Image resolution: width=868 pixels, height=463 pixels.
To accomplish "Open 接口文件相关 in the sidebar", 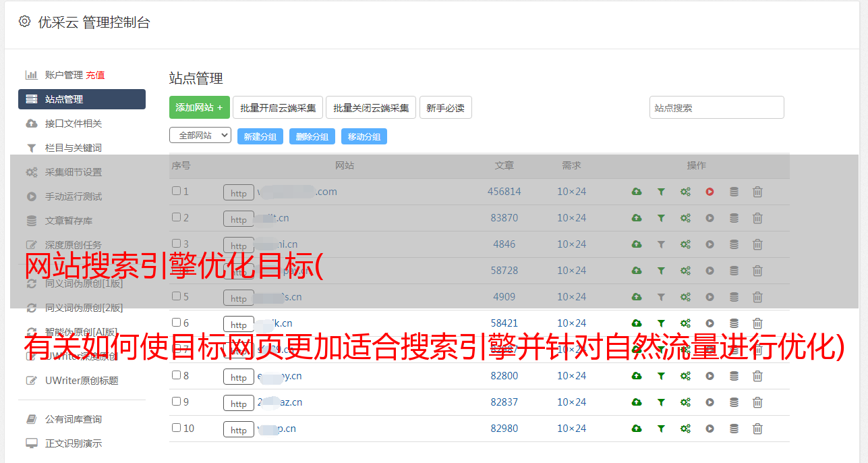I will coord(74,124).
